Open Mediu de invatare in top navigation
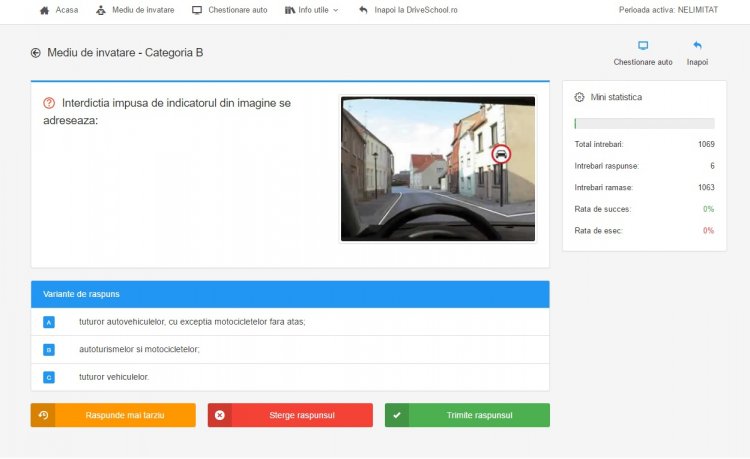This screenshot has width=750, height=459. pos(143,10)
